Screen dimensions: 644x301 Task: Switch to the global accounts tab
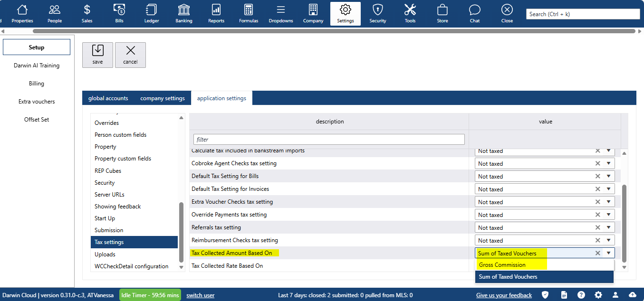pyautogui.click(x=108, y=98)
